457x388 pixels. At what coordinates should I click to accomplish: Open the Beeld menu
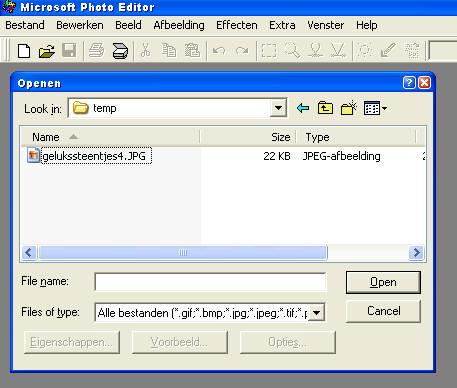[x=128, y=25]
